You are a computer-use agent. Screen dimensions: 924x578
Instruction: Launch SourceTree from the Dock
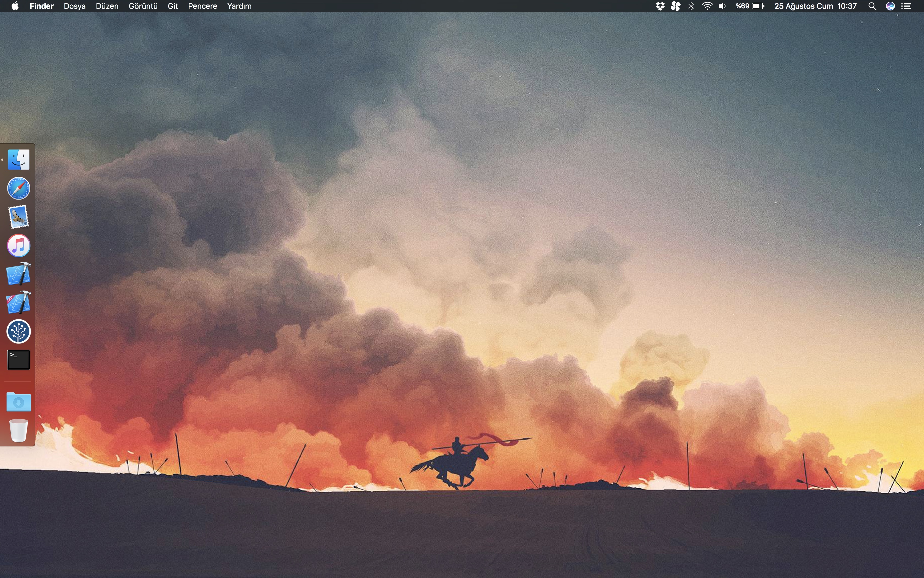click(x=19, y=331)
